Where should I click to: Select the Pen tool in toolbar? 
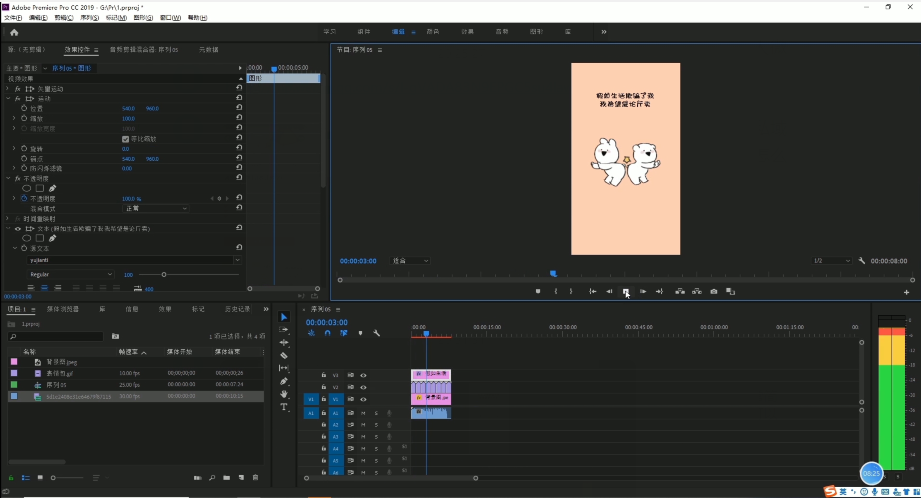284,381
